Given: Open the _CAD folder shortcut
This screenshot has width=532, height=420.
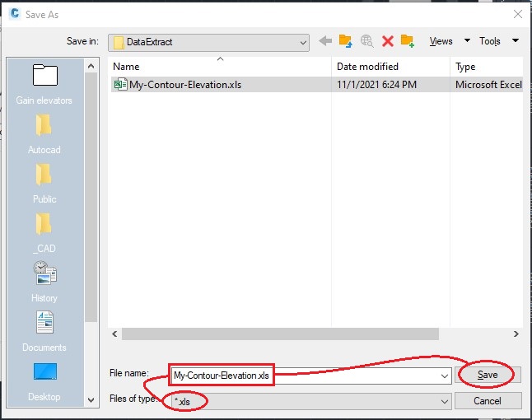Looking at the screenshot, I should (x=44, y=233).
